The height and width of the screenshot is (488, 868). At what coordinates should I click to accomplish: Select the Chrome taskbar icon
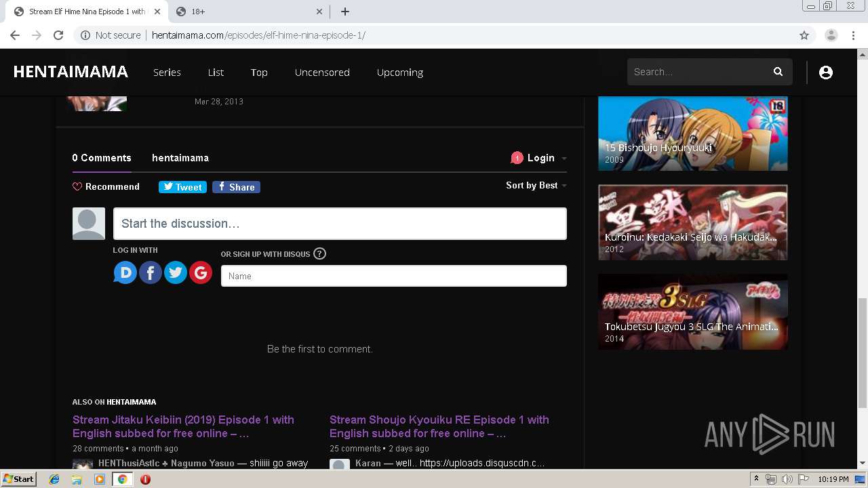122,479
